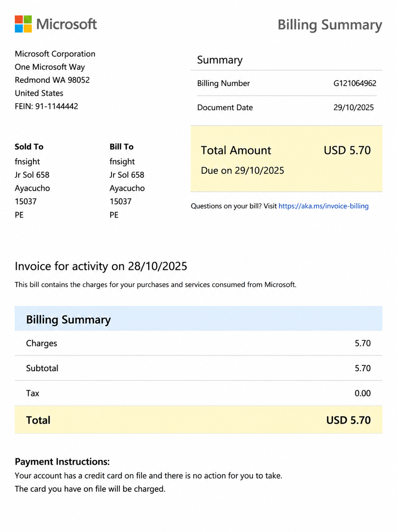
Task: Select 'Ayacucho' under Sold To
Action: pyautogui.click(x=32, y=188)
